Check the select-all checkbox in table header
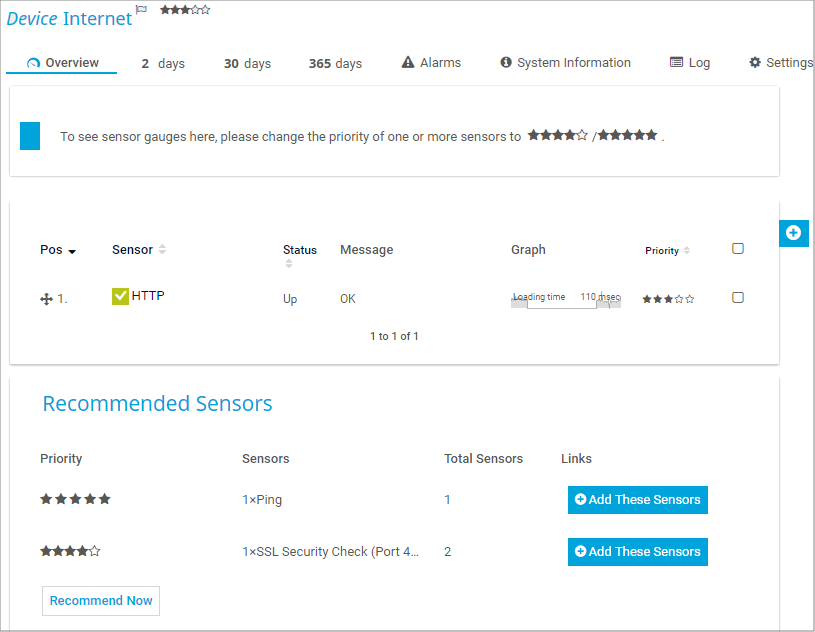This screenshot has height=632, width=815. (738, 249)
